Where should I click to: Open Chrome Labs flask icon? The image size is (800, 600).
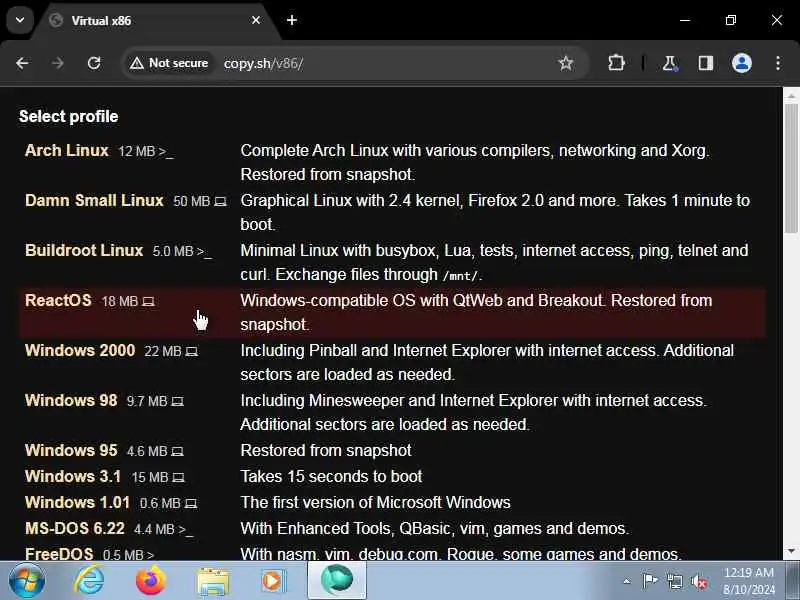[670, 63]
